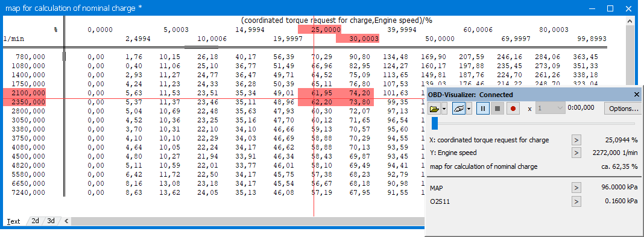Screen dimensions: 644x237
Task: Click the blue playback position slider handle
Action: [435, 123]
